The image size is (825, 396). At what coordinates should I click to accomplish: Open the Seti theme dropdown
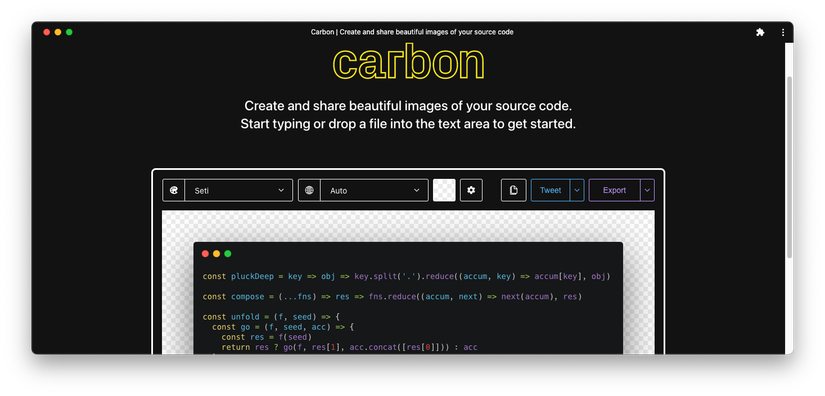(x=239, y=190)
